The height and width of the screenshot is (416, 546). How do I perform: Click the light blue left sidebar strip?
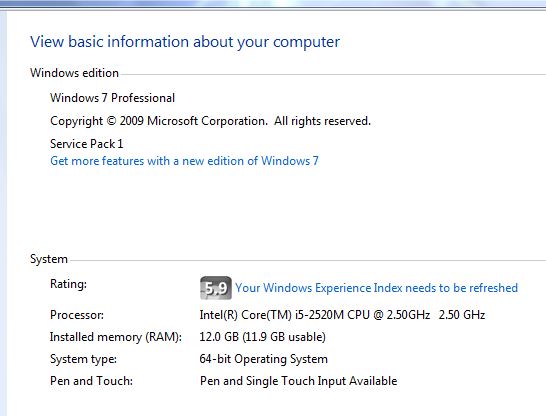click(x=3, y=213)
